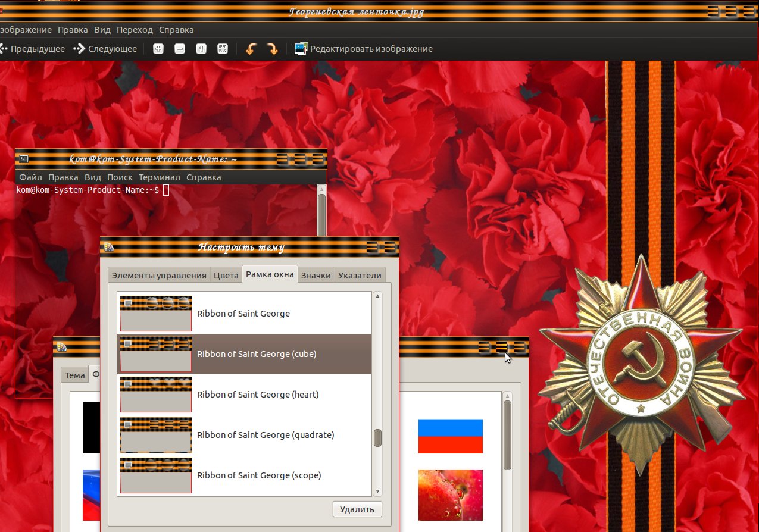The width and height of the screenshot is (759, 532).
Task: Rotate image clockwise with right orange arrow
Action: [x=272, y=49]
